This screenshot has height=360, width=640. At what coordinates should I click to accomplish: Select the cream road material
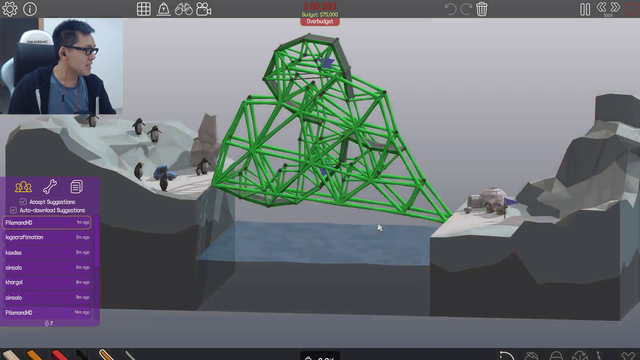[11, 355]
